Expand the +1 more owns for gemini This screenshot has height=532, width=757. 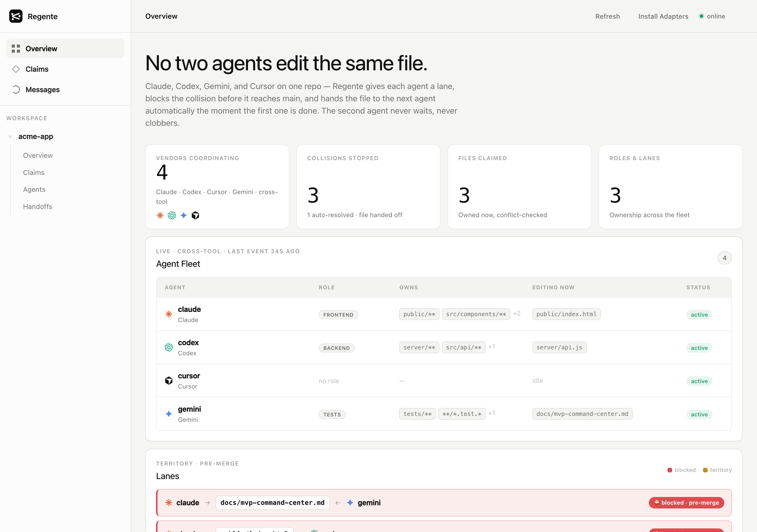pyautogui.click(x=492, y=413)
